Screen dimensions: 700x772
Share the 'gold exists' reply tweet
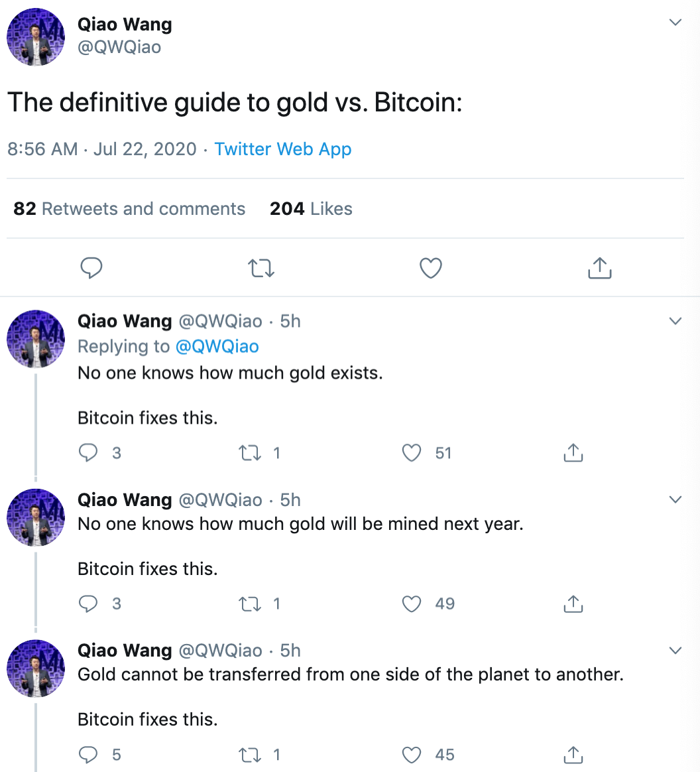(573, 452)
